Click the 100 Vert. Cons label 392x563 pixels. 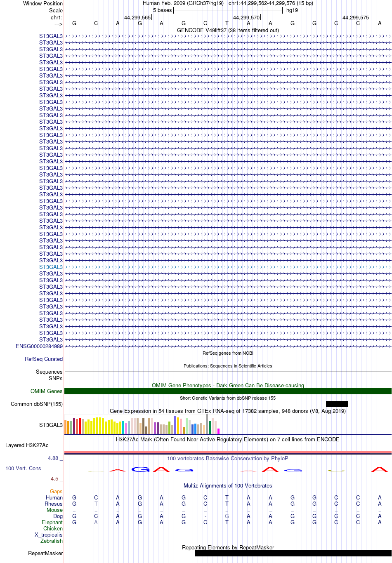point(23,468)
